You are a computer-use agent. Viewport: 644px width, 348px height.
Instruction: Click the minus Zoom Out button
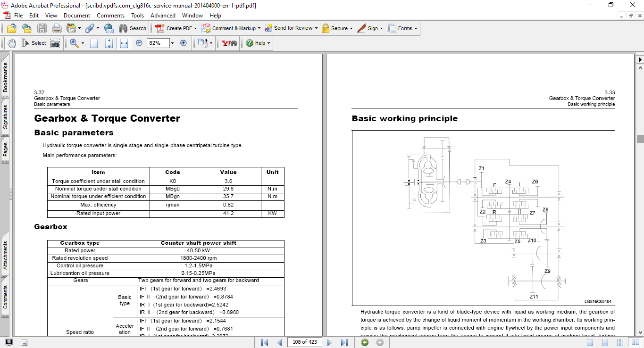click(139, 43)
